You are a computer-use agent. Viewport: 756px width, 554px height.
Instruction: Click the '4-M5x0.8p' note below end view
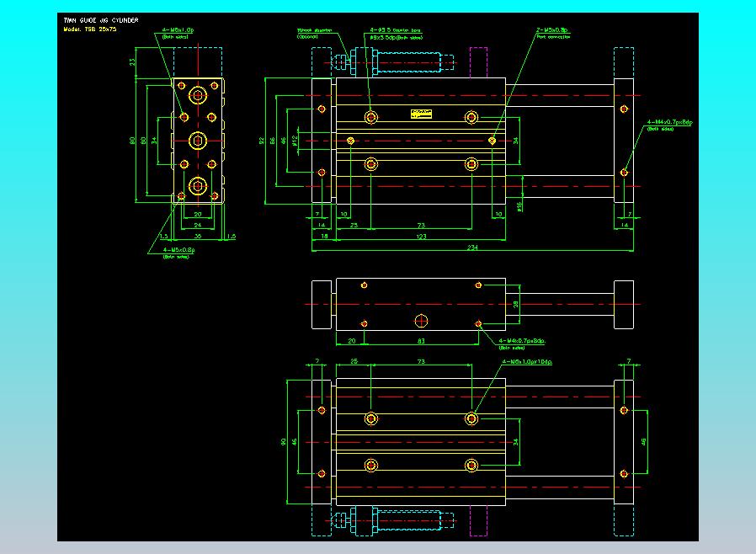[x=178, y=253]
